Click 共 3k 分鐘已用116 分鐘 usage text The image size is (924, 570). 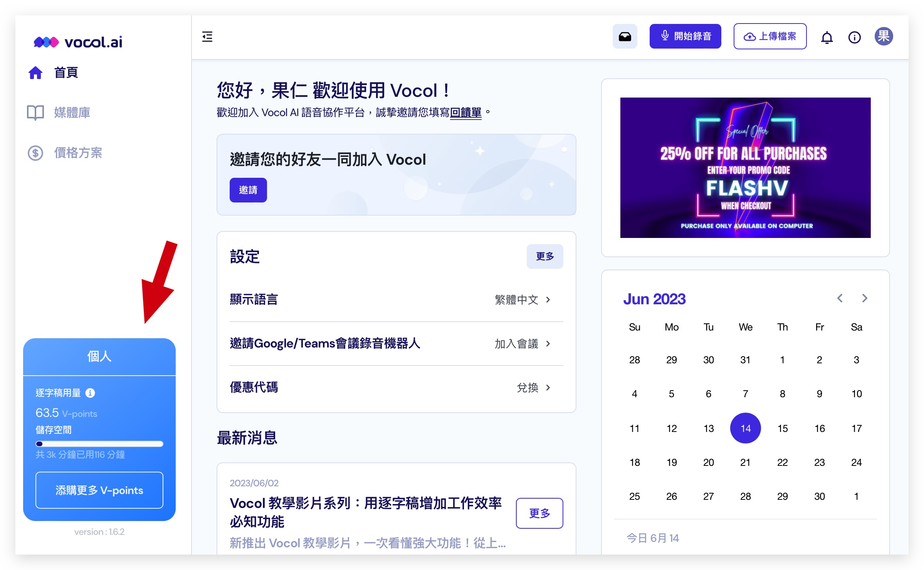coord(80,455)
